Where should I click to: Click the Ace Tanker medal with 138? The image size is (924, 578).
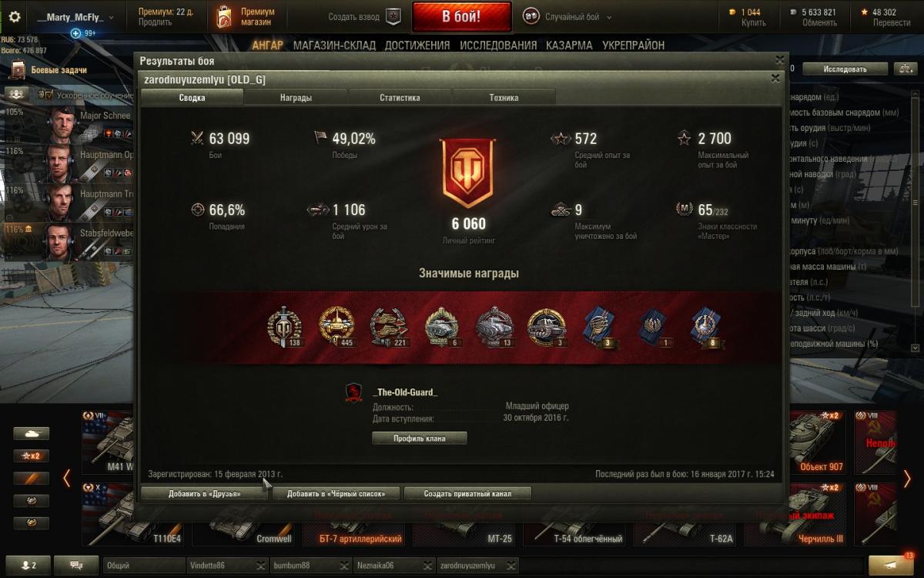tap(282, 328)
